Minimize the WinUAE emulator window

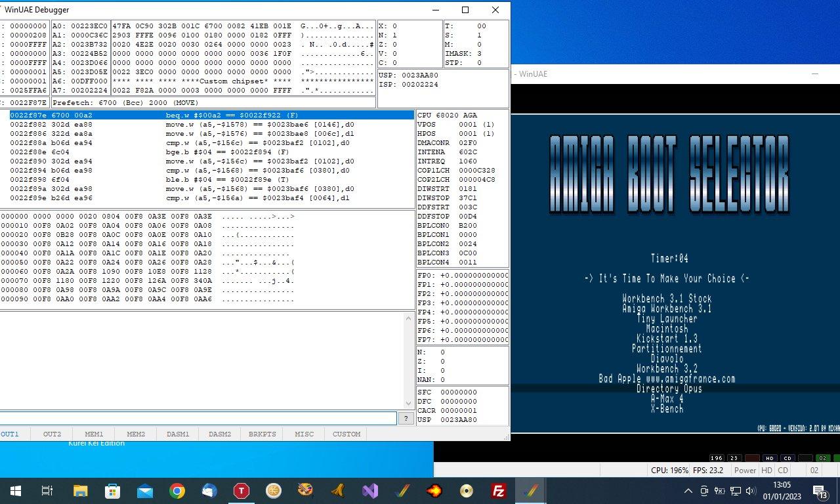pos(814,74)
